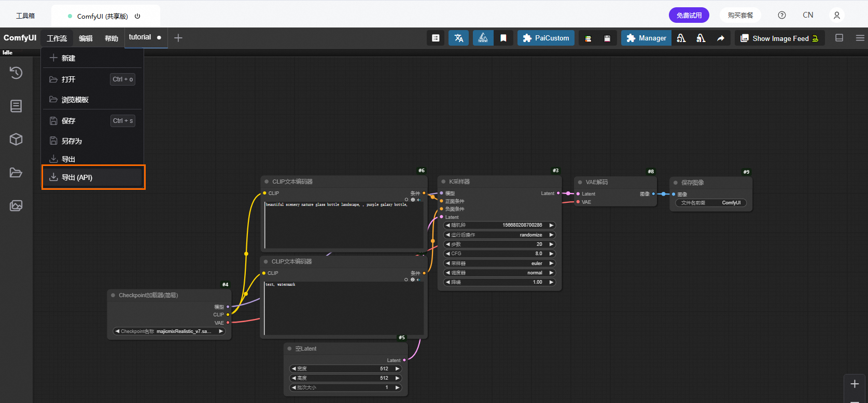
Task: Click the bookmark icon in top toolbar
Action: 503,38
